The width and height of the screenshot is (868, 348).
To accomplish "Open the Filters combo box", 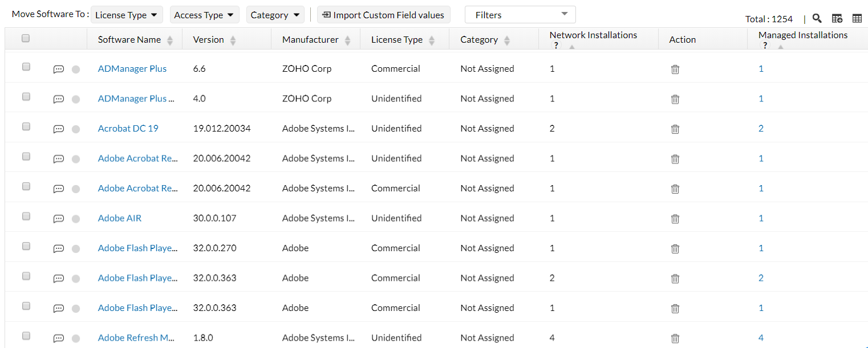I will pyautogui.click(x=520, y=15).
